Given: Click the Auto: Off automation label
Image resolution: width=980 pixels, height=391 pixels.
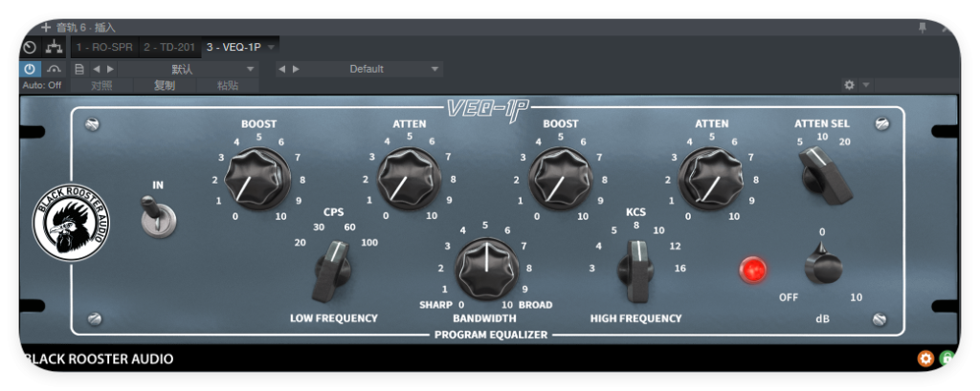Looking at the screenshot, I should coord(42,85).
